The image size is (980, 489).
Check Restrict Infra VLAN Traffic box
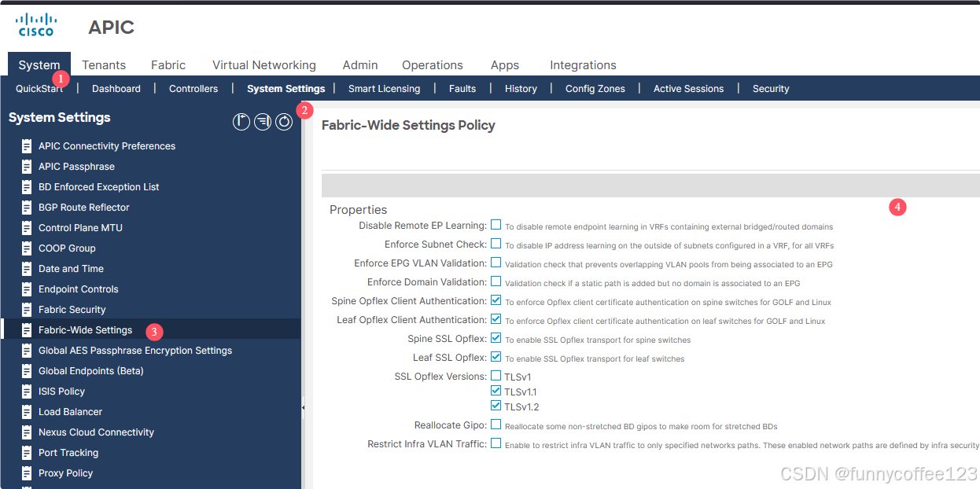(496, 443)
